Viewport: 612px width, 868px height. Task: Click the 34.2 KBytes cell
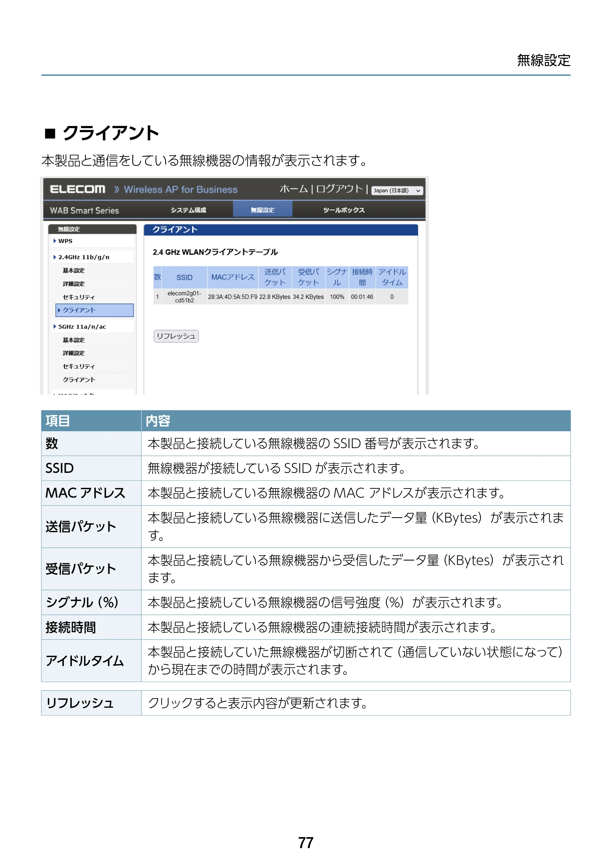[x=308, y=297]
